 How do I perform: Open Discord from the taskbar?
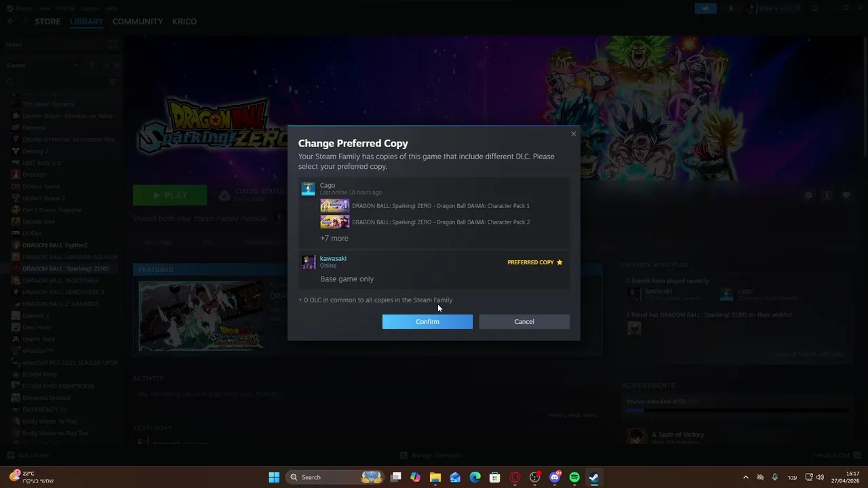click(x=555, y=477)
